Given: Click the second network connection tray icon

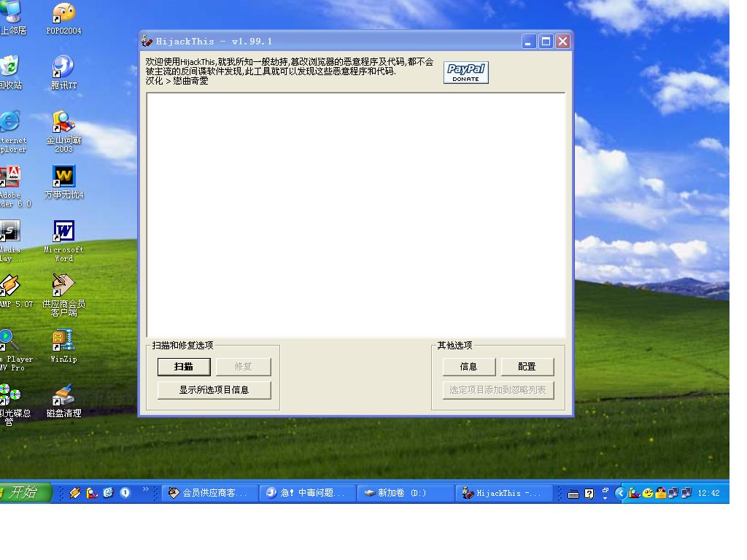Looking at the screenshot, I should click(686, 494).
